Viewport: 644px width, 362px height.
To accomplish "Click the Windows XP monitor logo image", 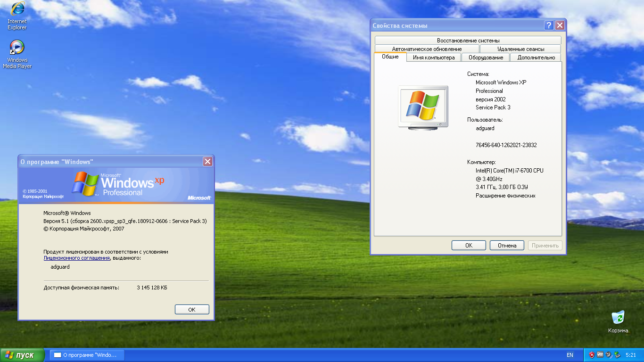I will coord(423,107).
